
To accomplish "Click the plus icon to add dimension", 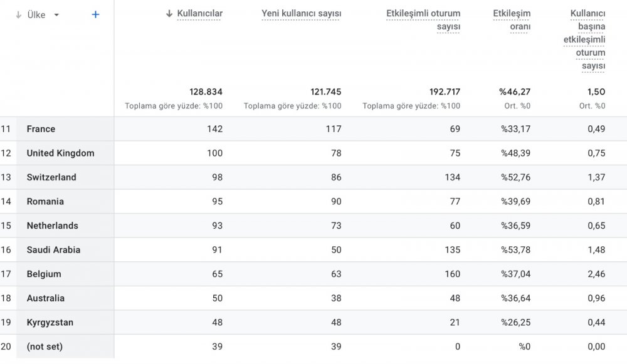I will click(x=95, y=15).
